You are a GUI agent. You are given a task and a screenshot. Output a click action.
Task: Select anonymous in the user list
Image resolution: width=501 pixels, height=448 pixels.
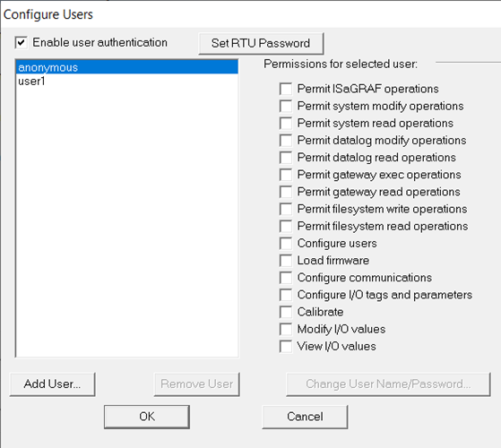[x=127, y=67]
